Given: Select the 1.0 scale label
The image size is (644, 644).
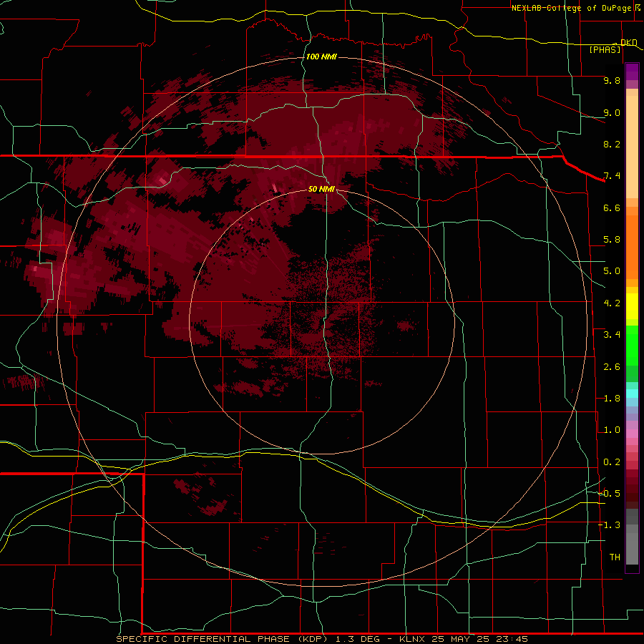Looking at the screenshot, I should 612,430.
